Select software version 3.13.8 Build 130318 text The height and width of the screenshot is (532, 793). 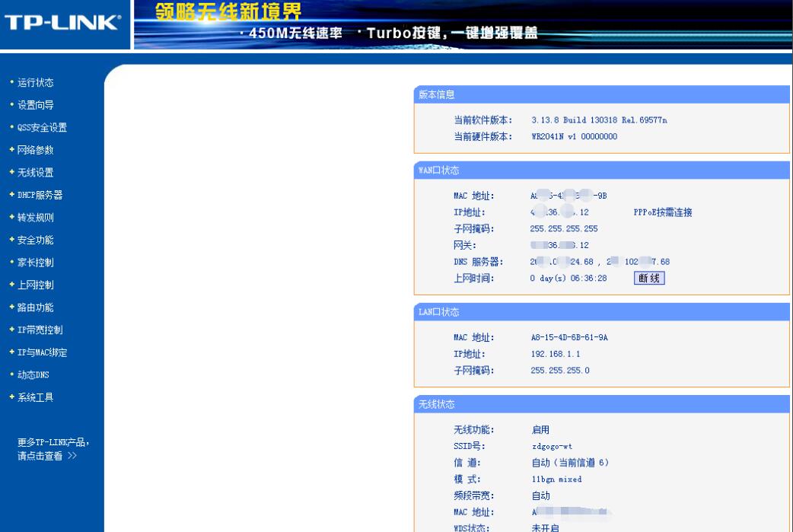tap(599, 119)
